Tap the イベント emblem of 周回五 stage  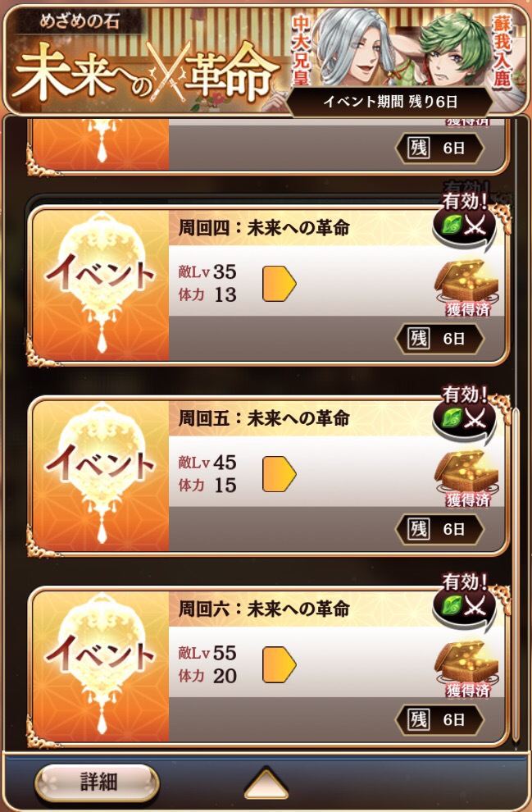coord(101,476)
